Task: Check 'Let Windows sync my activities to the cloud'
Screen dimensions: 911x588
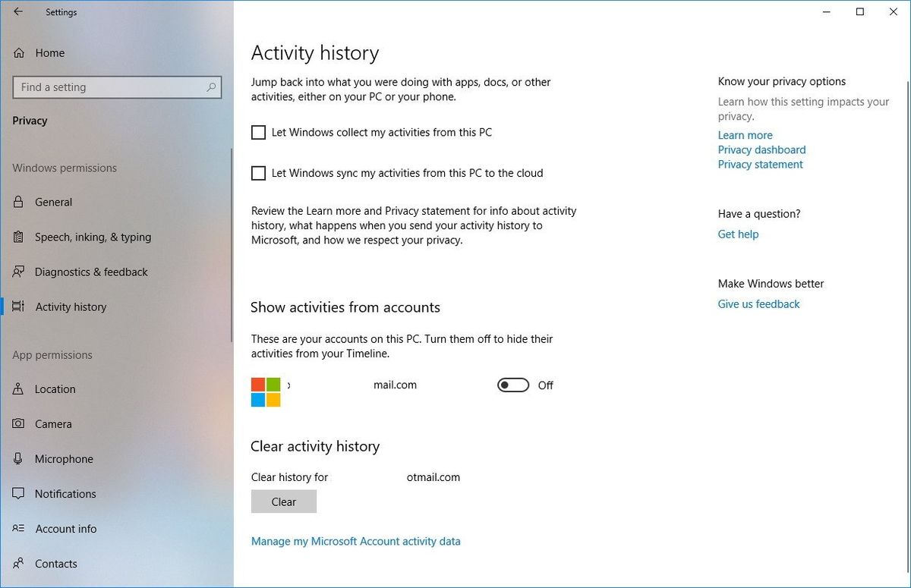Action: (258, 173)
